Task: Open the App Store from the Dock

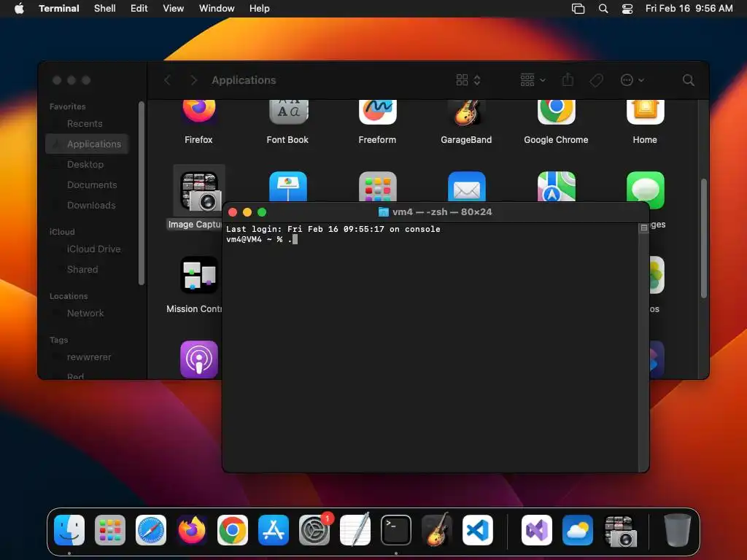Action: [274, 530]
